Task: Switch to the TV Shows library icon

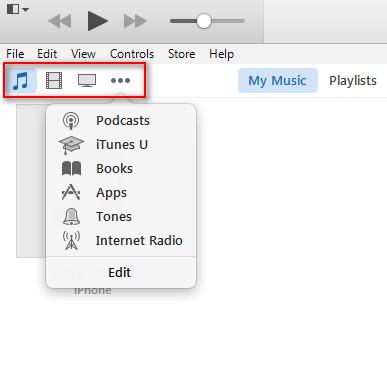Action: click(x=87, y=81)
